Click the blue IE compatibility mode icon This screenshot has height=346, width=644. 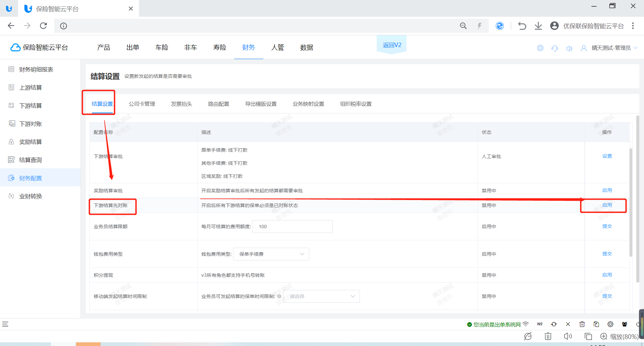coord(500,26)
